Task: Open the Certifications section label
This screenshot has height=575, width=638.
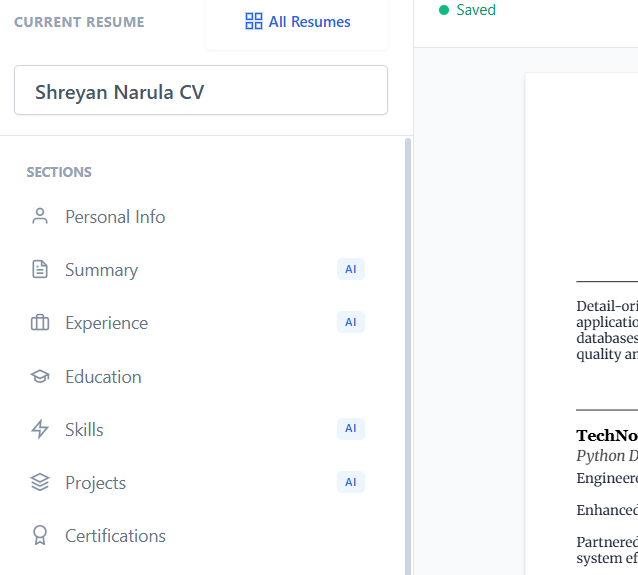Action: [x=115, y=536]
